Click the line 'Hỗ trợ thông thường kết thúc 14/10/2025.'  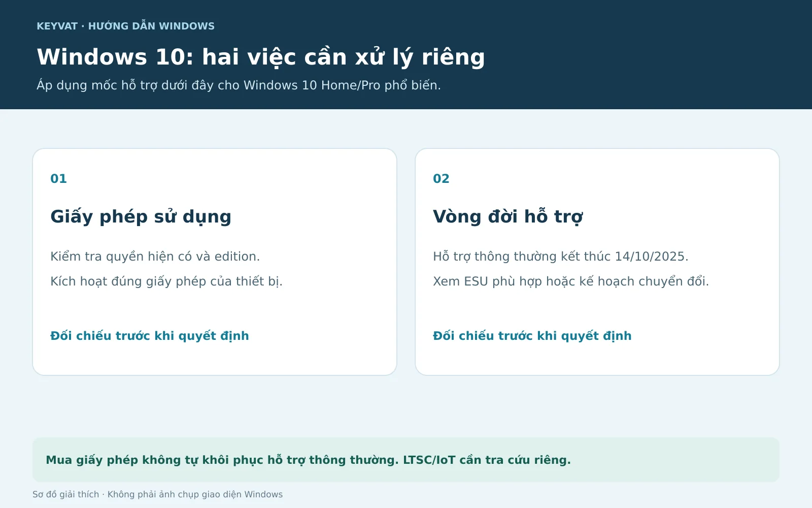560,257
